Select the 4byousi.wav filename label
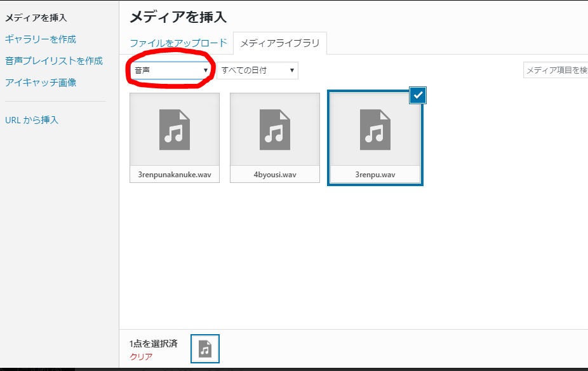This screenshot has width=588, height=371. pos(274,175)
